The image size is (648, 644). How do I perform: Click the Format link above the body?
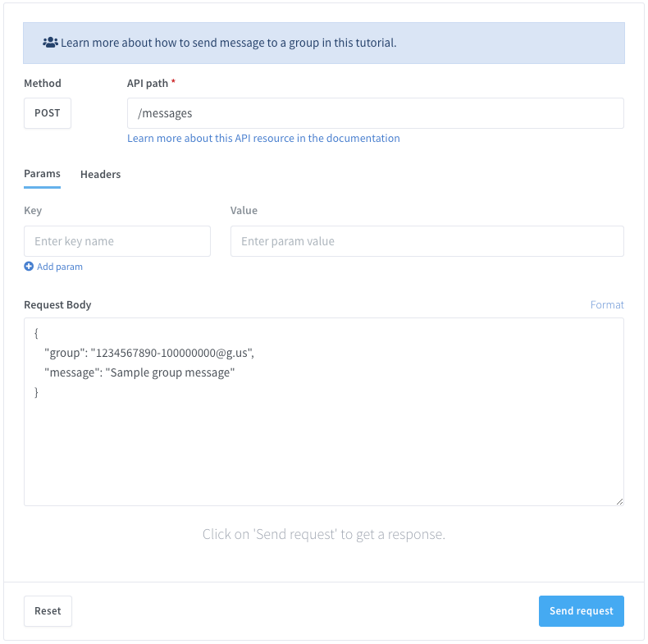(x=607, y=304)
